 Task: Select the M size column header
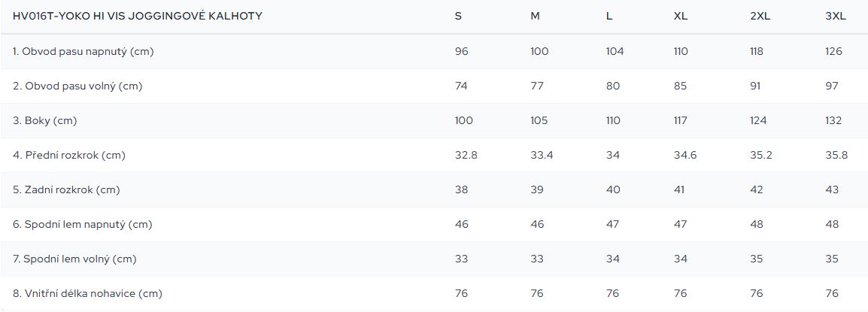click(x=535, y=17)
